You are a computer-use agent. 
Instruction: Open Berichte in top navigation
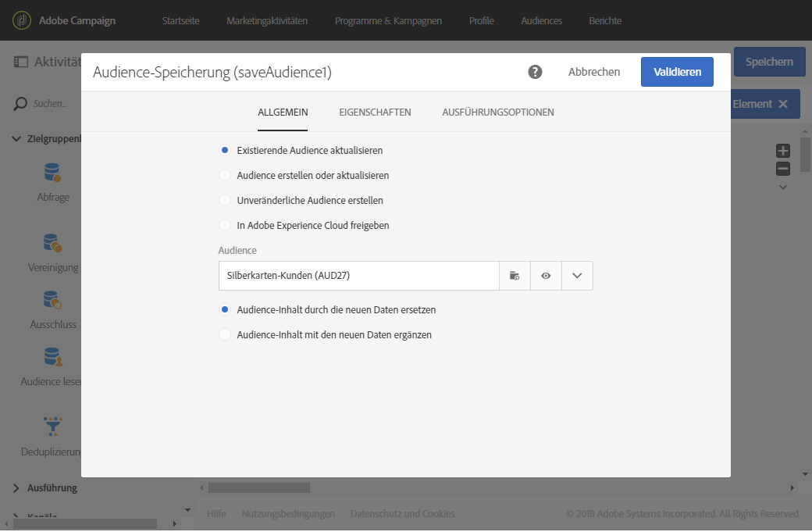pos(605,21)
